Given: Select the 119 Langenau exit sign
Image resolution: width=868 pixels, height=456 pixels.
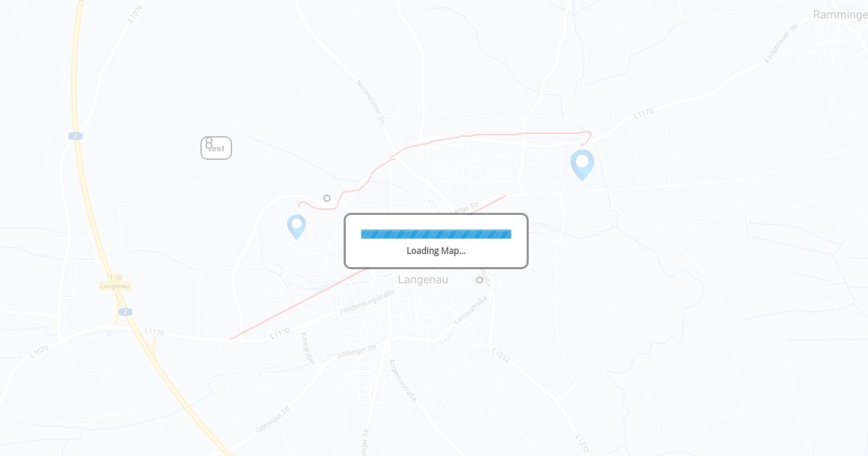Looking at the screenshot, I should point(115,282).
